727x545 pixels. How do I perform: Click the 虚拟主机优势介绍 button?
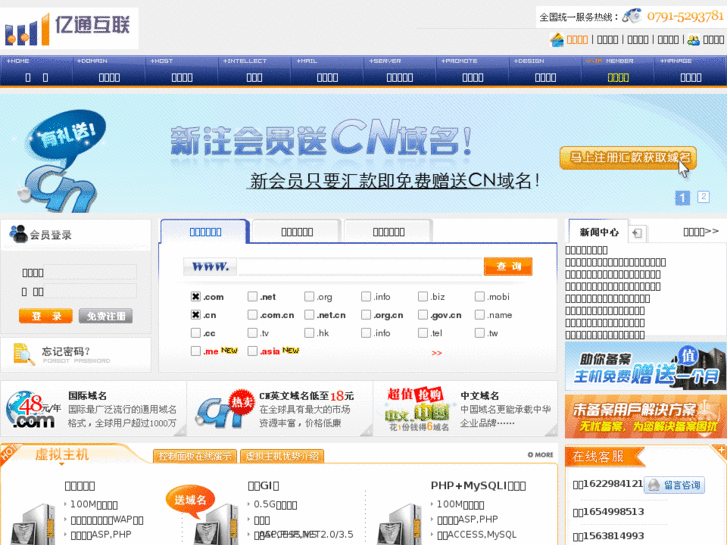tap(282, 456)
